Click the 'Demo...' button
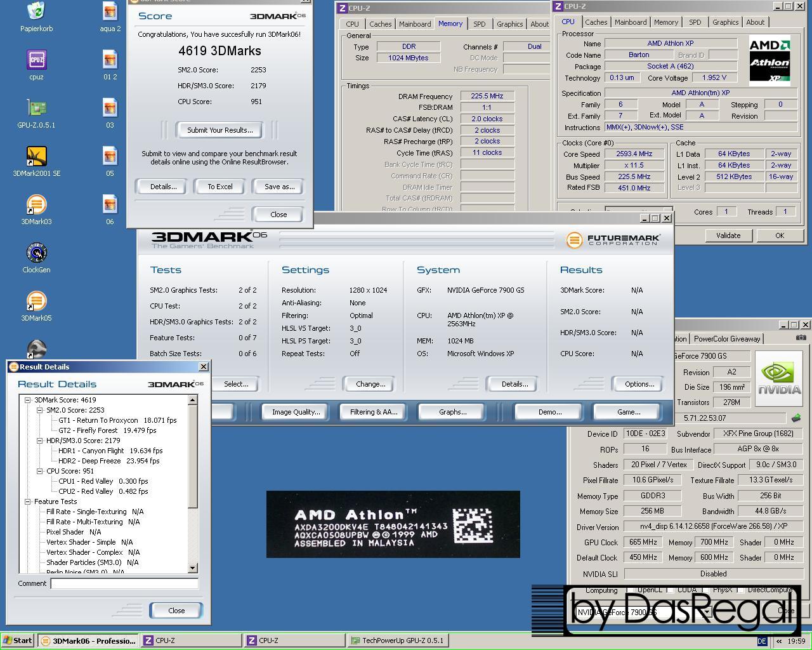Image resolution: width=812 pixels, height=650 pixels. 549,412
